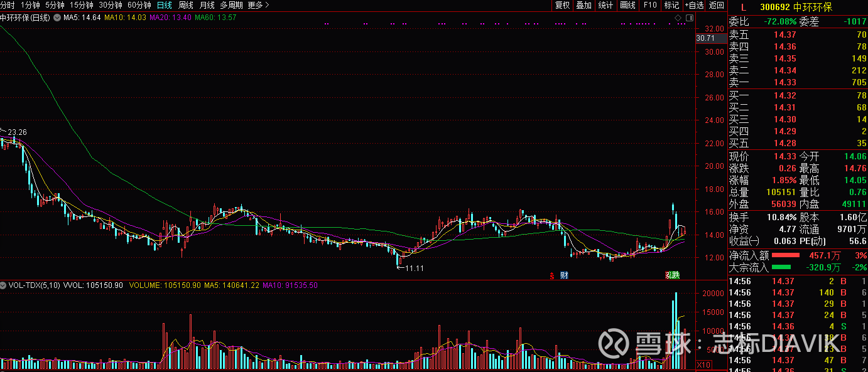
Task: Click the MA60: 13.57 indicator label
Action: (x=215, y=18)
